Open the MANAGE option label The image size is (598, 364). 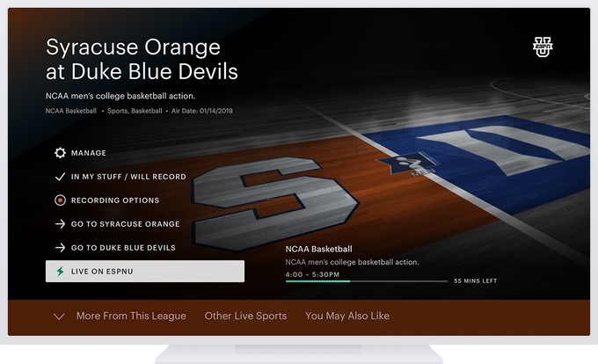click(89, 153)
